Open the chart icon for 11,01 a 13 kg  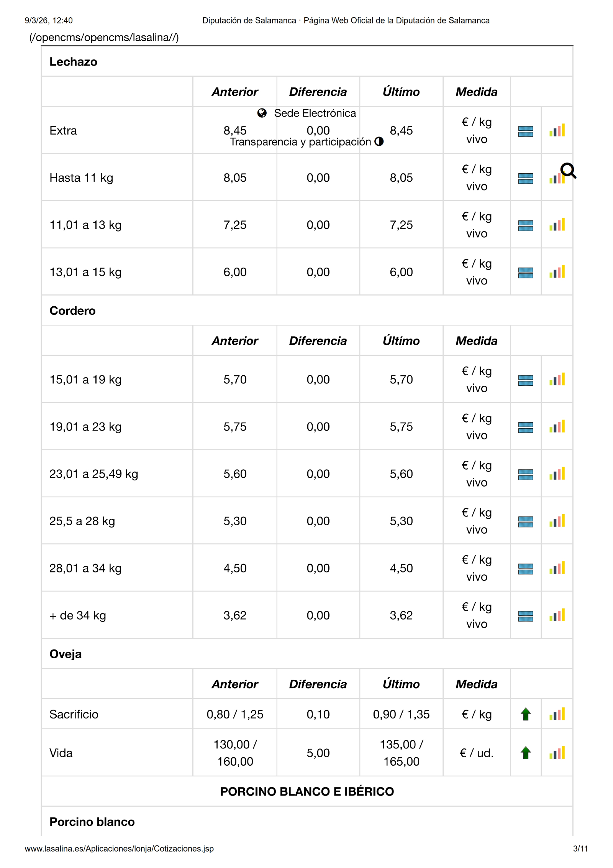click(x=557, y=225)
